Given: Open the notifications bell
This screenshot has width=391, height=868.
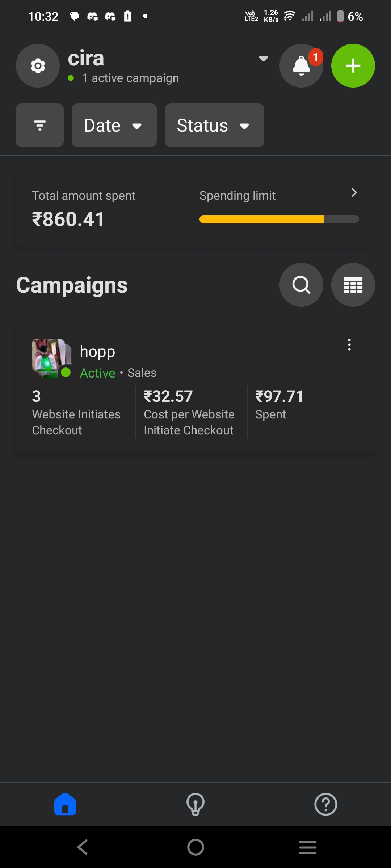Looking at the screenshot, I should click(x=301, y=66).
